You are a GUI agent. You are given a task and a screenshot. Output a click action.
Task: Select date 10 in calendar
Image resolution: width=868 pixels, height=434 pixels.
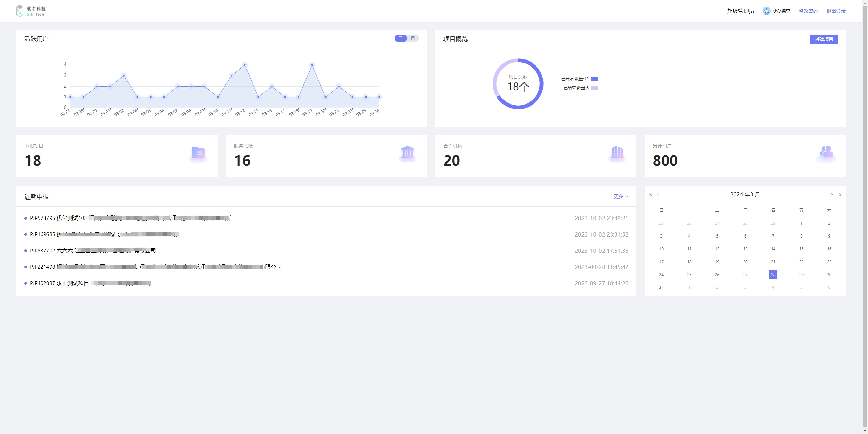click(x=661, y=249)
